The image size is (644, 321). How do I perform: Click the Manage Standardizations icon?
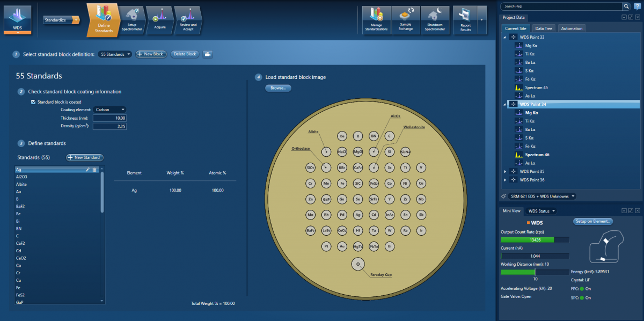coord(376,20)
